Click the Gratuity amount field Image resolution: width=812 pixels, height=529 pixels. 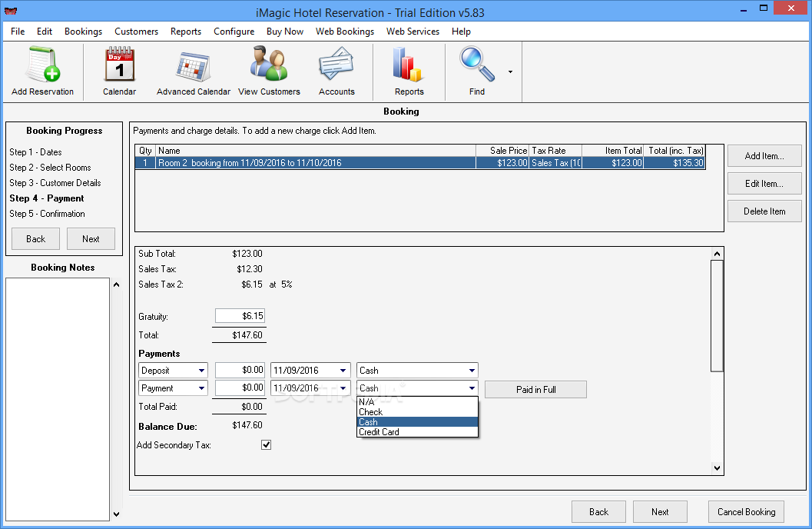pos(240,316)
